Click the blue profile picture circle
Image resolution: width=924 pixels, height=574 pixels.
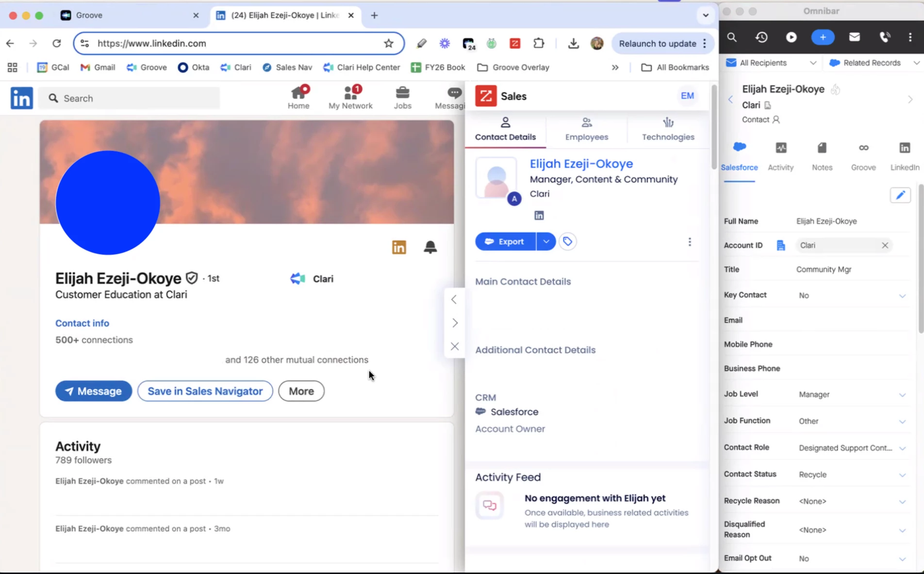click(108, 203)
